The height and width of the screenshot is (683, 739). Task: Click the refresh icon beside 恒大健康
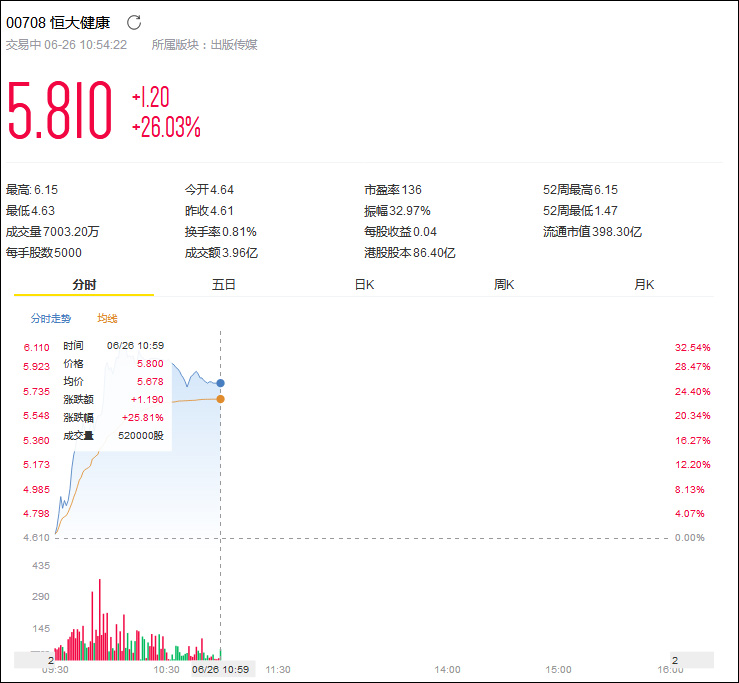[134, 22]
